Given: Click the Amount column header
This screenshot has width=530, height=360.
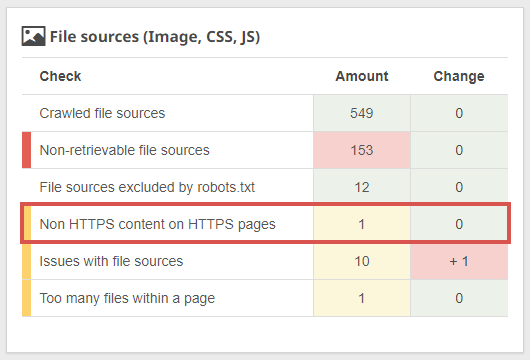Looking at the screenshot, I should click(x=362, y=76).
